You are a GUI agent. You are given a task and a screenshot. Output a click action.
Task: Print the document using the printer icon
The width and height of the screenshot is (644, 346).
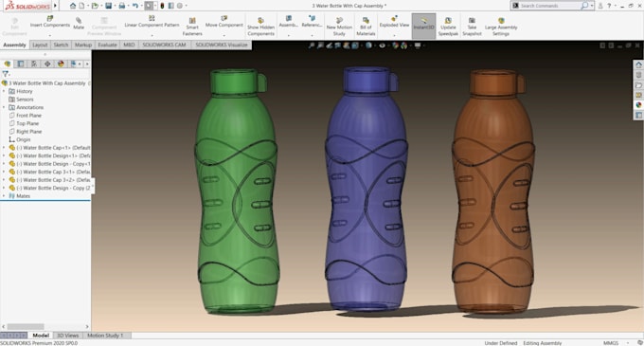tap(122, 6)
